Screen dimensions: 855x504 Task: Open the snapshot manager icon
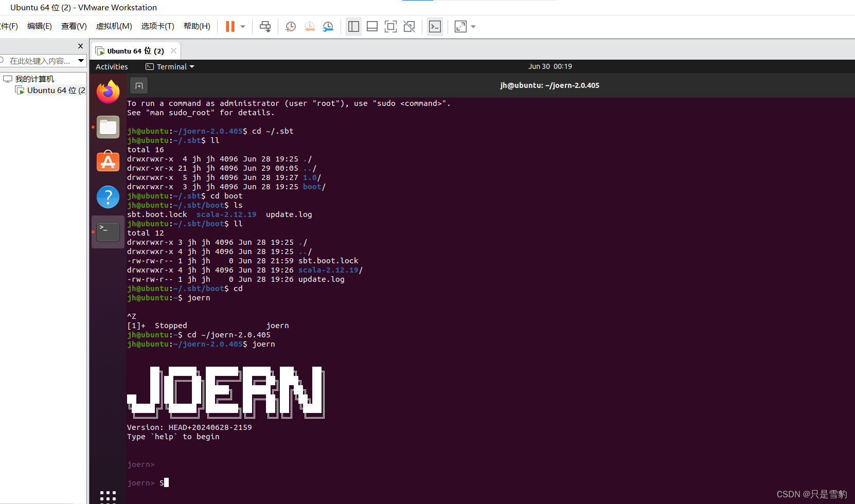point(328,26)
